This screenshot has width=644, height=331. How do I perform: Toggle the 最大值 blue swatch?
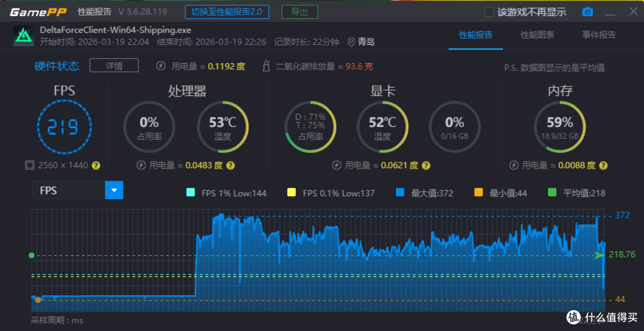[400, 193]
